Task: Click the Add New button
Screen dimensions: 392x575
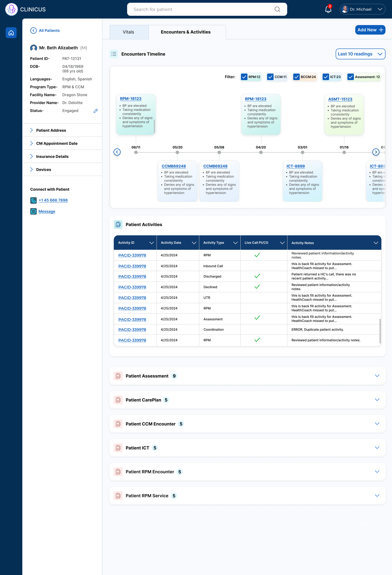Action: [x=370, y=30]
